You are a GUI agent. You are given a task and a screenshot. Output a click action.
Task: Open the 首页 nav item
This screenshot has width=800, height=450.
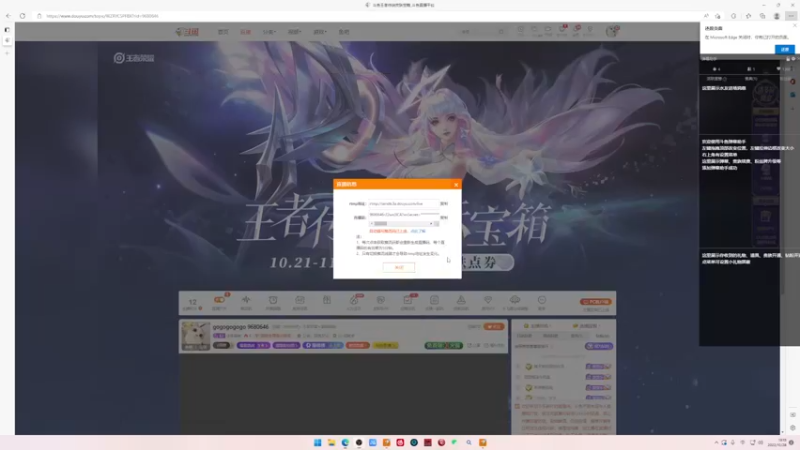coord(223,32)
